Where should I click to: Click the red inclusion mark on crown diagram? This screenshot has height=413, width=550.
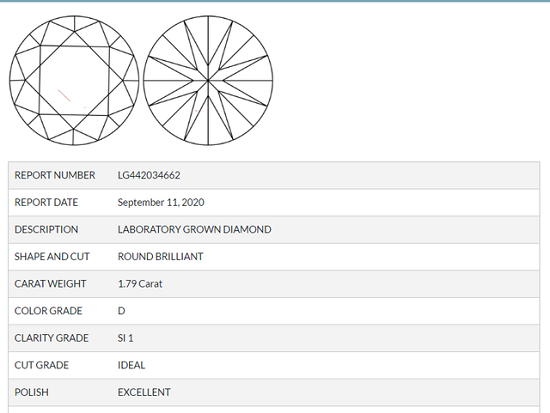(64, 96)
